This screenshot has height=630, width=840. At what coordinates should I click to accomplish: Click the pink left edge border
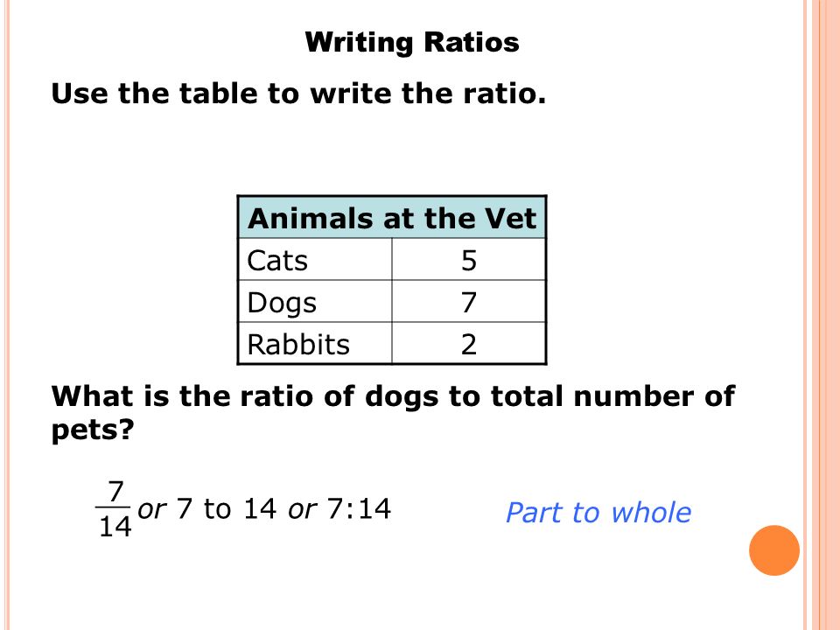pyautogui.click(x=5, y=315)
